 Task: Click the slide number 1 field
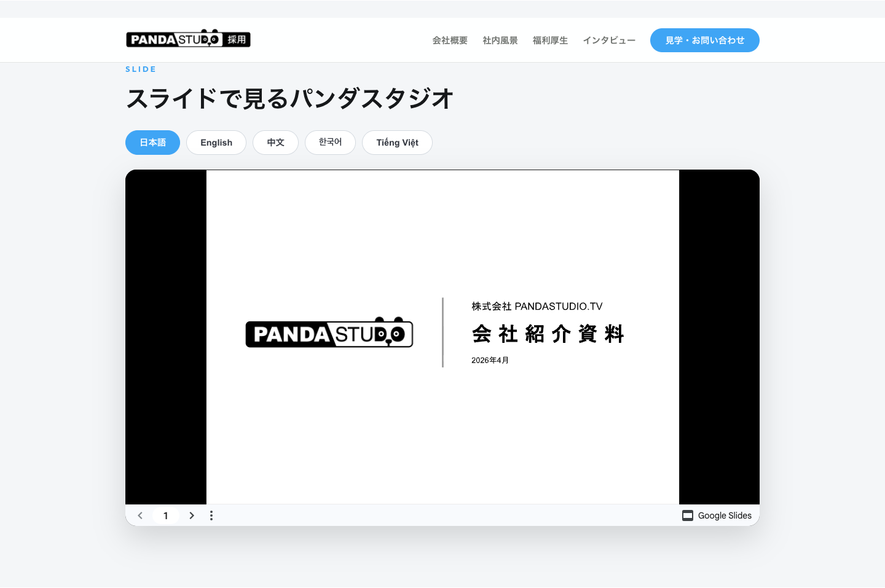click(166, 515)
